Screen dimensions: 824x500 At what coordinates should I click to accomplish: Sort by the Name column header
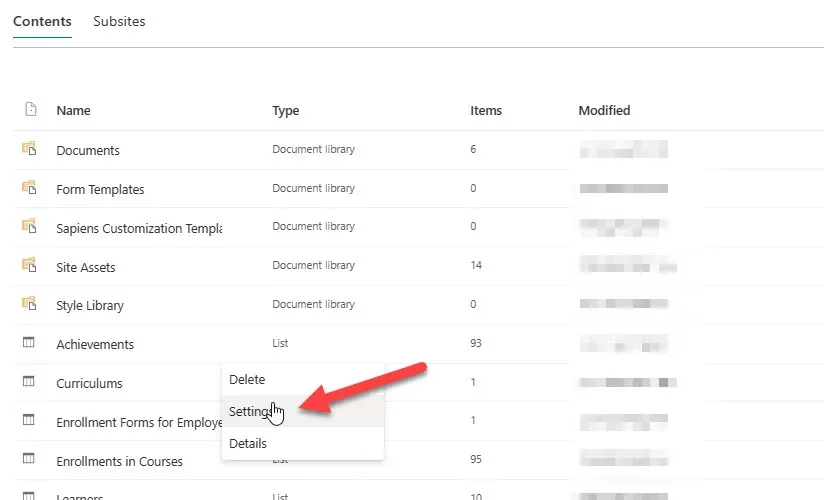73,110
